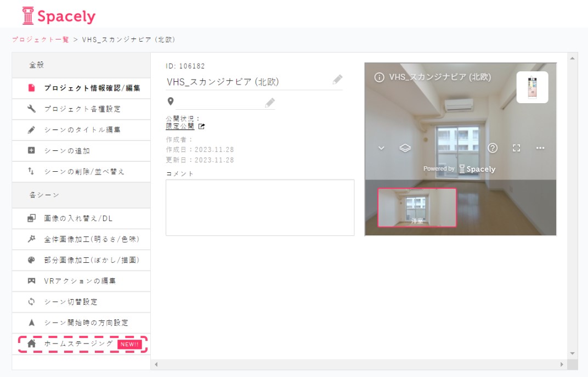Click the VR goggles icon for VRアクションの編集
Viewport: 588px width, 377px height.
[31, 281]
